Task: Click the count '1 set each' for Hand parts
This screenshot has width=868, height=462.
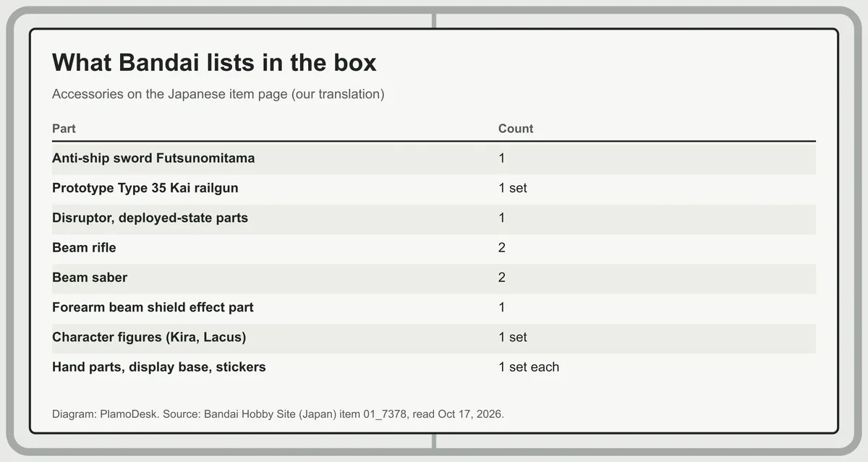Action: pos(529,367)
